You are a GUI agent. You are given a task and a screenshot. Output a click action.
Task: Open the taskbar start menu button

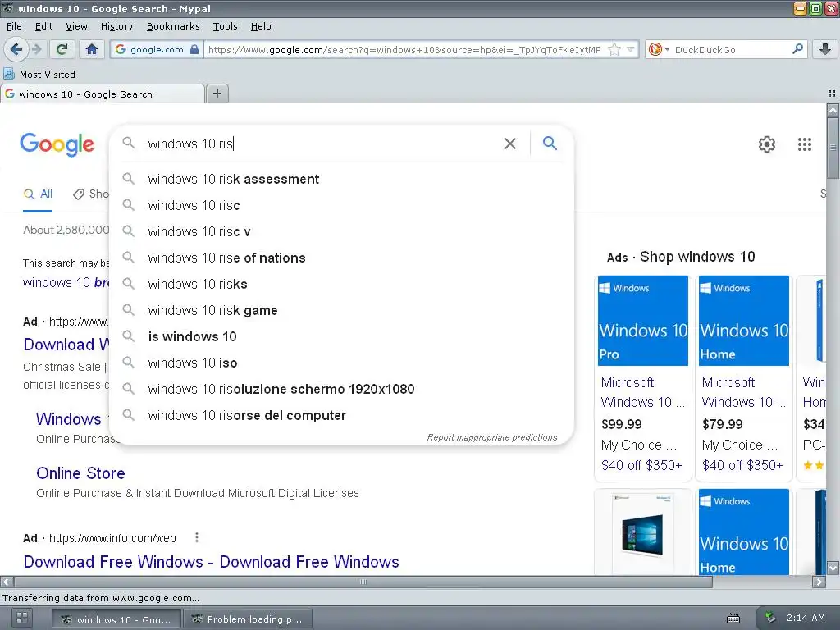point(22,619)
